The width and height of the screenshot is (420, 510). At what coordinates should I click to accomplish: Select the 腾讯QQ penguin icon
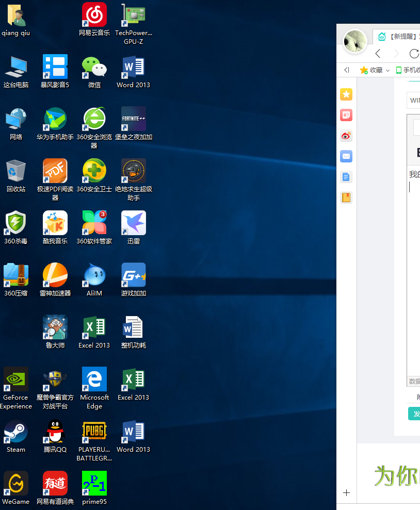point(55,432)
